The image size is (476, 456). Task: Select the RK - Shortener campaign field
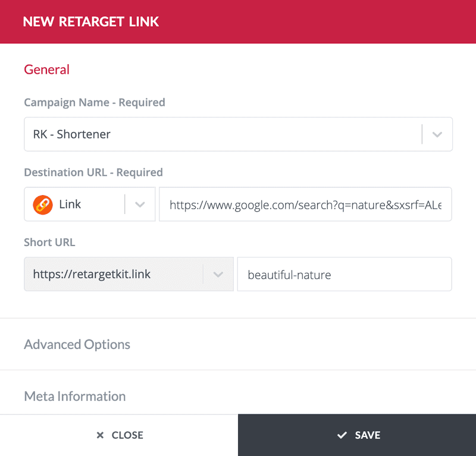tap(239, 134)
